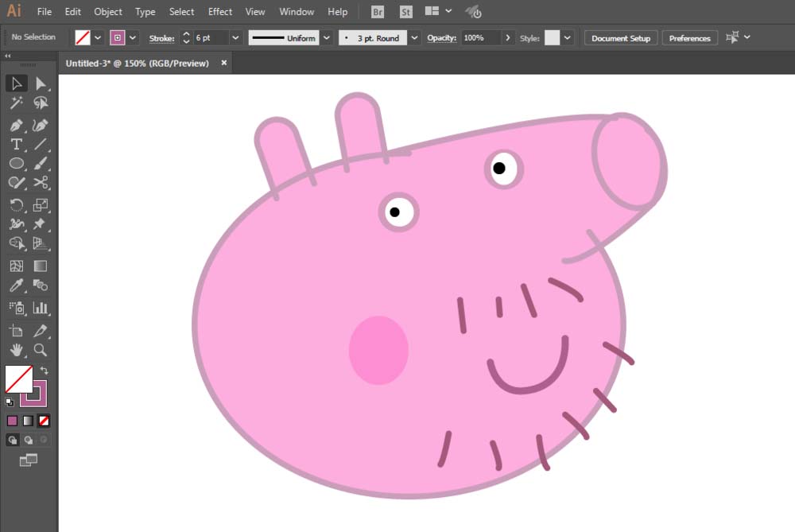The height and width of the screenshot is (532, 795).
Task: Set fill mode to None
Action: coord(44,421)
